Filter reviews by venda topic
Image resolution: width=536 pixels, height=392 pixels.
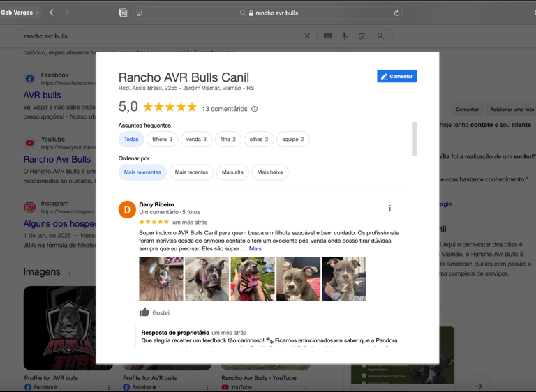tap(196, 139)
